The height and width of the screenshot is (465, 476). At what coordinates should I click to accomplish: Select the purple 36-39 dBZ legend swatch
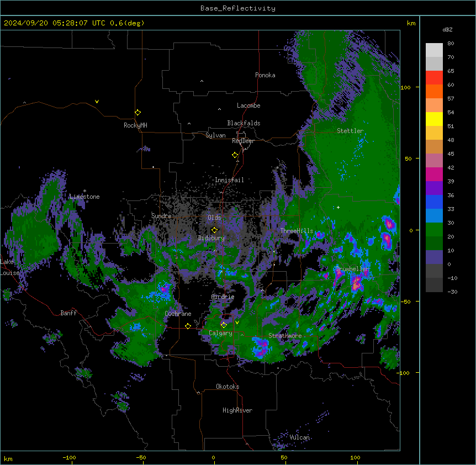click(434, 188)
